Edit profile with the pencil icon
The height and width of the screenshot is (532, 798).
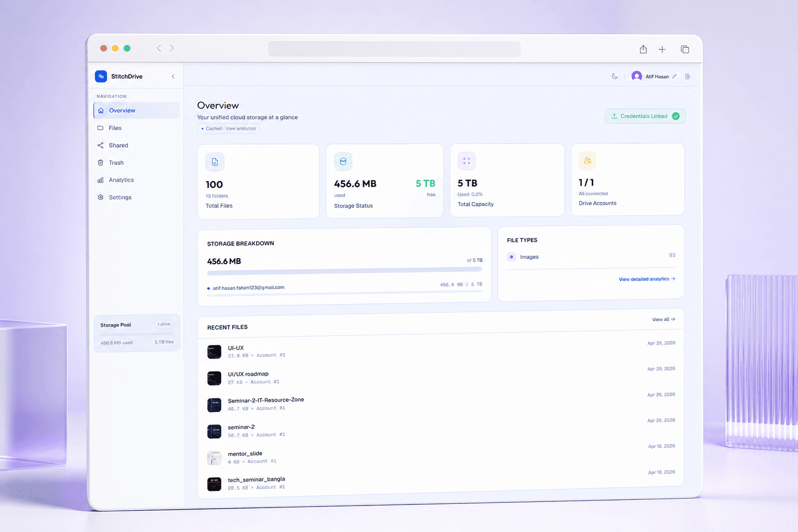pos(674,76)
